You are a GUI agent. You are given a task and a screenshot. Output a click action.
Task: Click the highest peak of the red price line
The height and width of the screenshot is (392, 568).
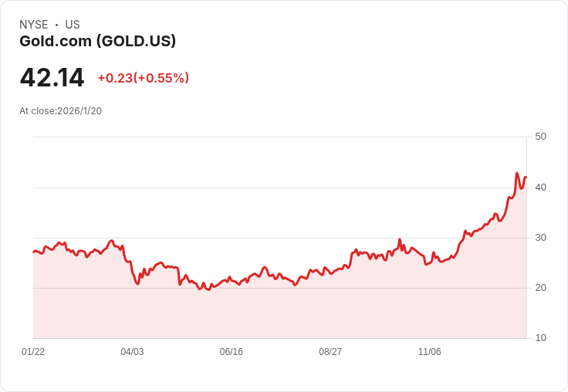(516, 174)
